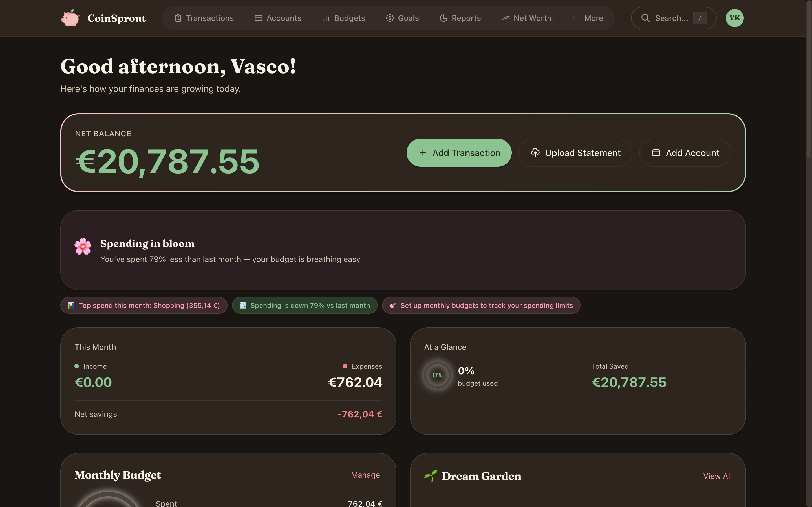This screenshot has height=507, width=812.
Task: Expand Dream Garden with View All
Action: tap(717, 476)
